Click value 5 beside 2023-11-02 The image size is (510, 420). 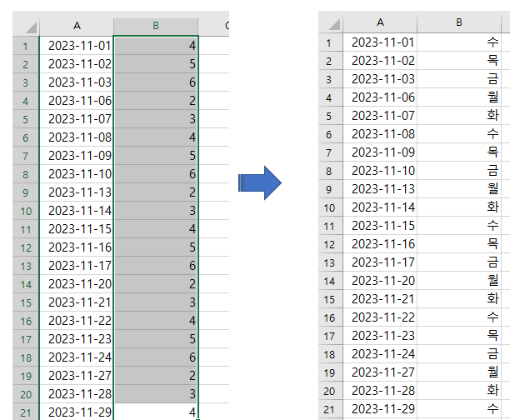[156, 64]
